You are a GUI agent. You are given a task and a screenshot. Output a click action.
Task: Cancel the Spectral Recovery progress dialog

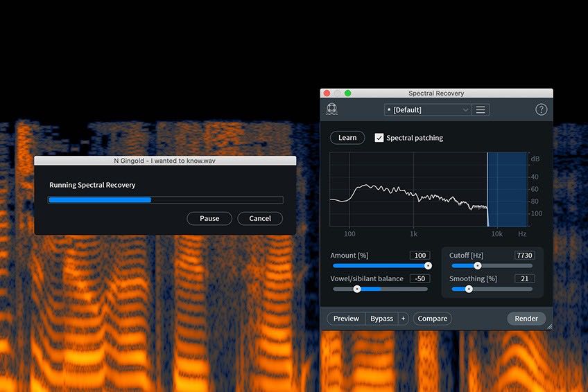click(260, 218)
